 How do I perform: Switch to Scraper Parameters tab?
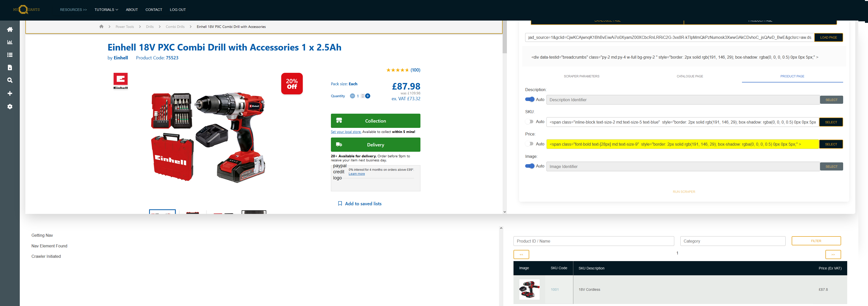point(582,76)
